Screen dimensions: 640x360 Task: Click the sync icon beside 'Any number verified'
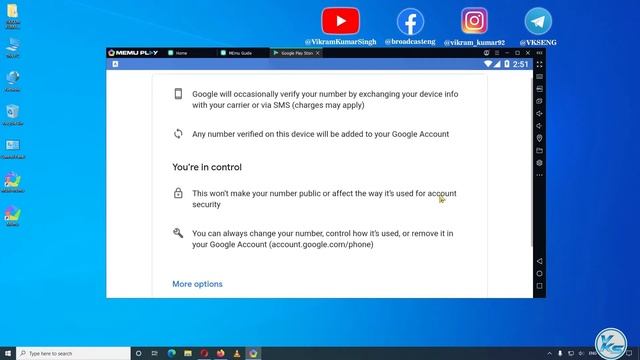click(178, 134)
